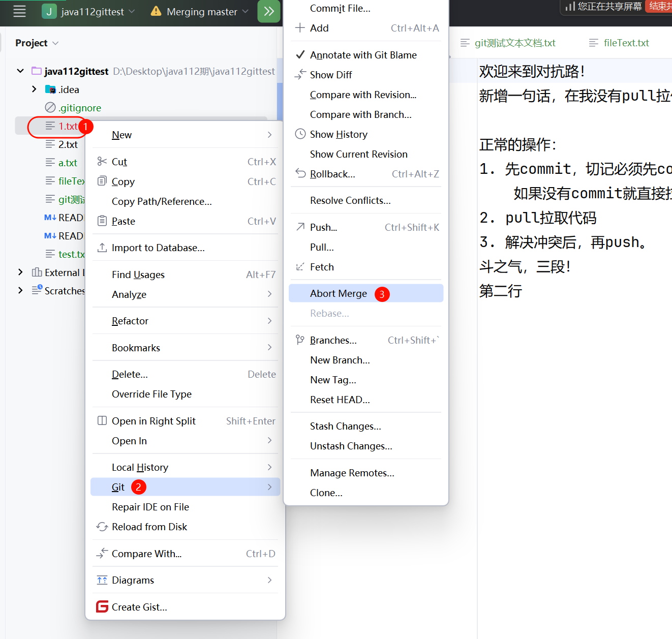Choose Resolve Conflicts menu item
The width and height of the screenshot is (672, 639).
pyautogui.click(x=350, y=200)
